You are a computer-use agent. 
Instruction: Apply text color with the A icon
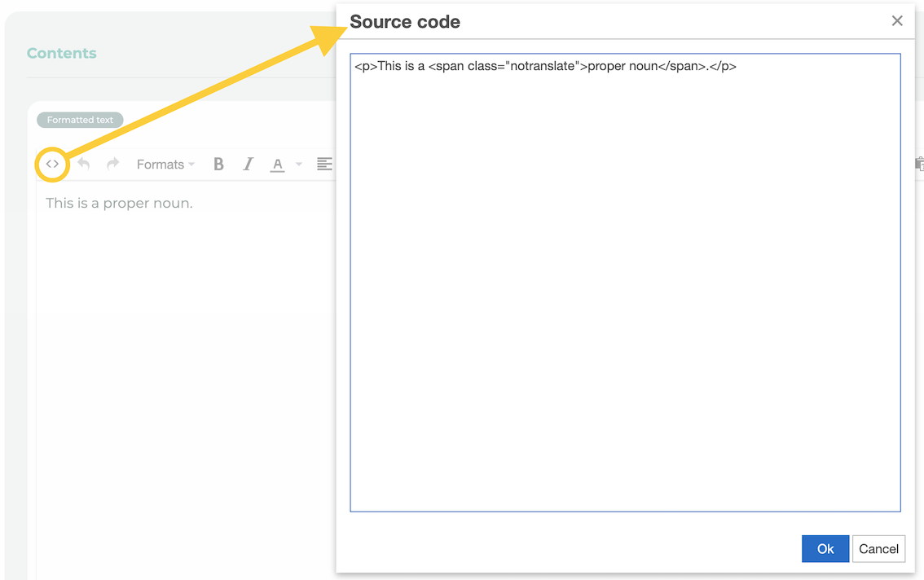click(x=278, y=165)
